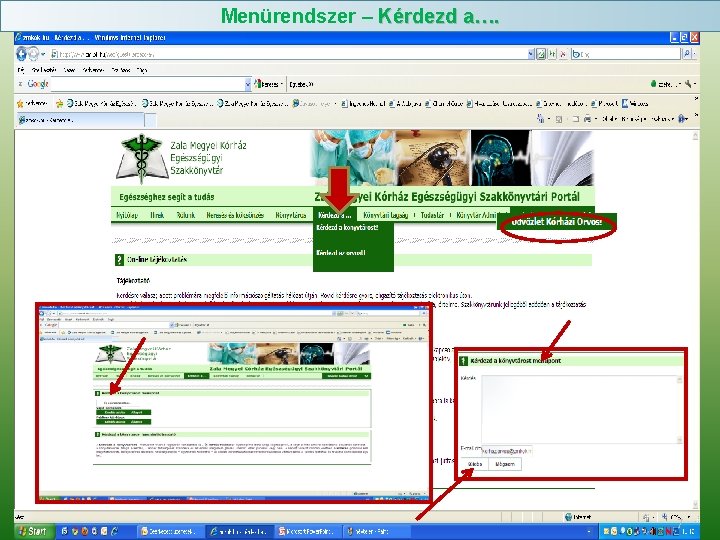Screen dimensions: 720x540
Task: Open the Könyvtárus menu item
Action: coord(291,215)
